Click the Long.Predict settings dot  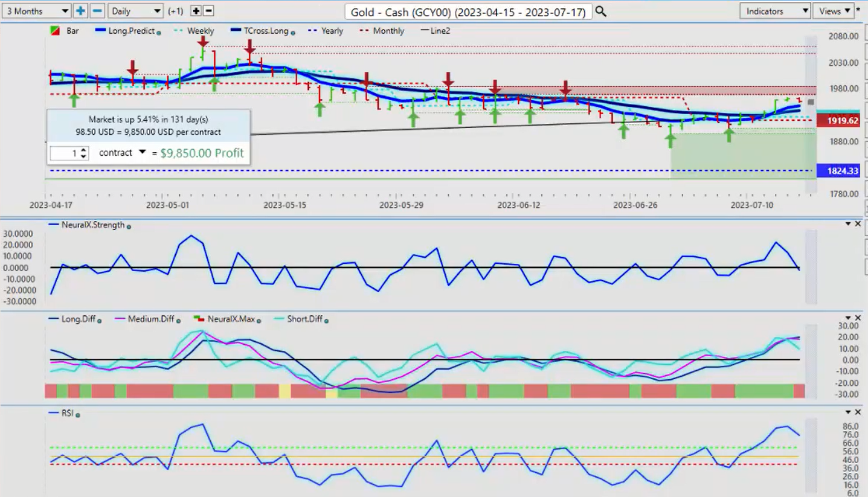(159, 32)
